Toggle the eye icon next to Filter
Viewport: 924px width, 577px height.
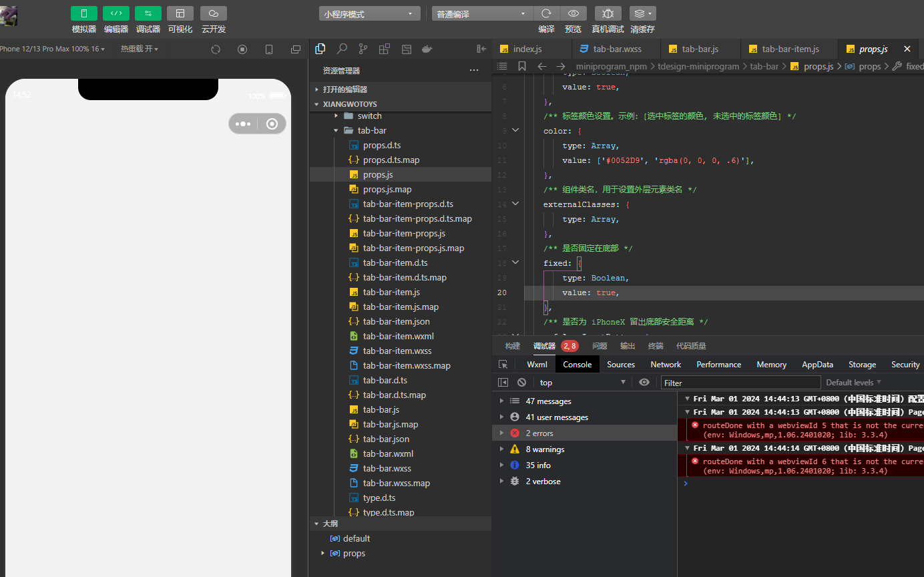click(644, 383)
